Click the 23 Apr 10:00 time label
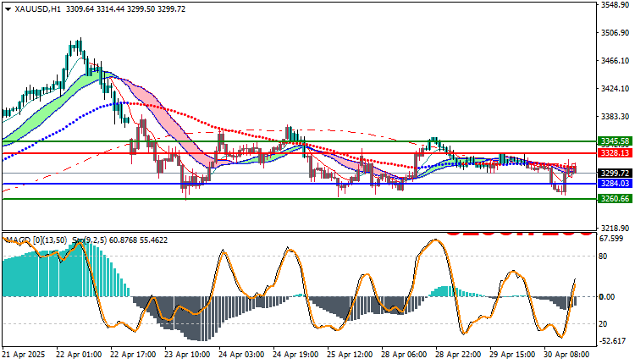Screen dimensions: 635x364 tap(187, 355)
